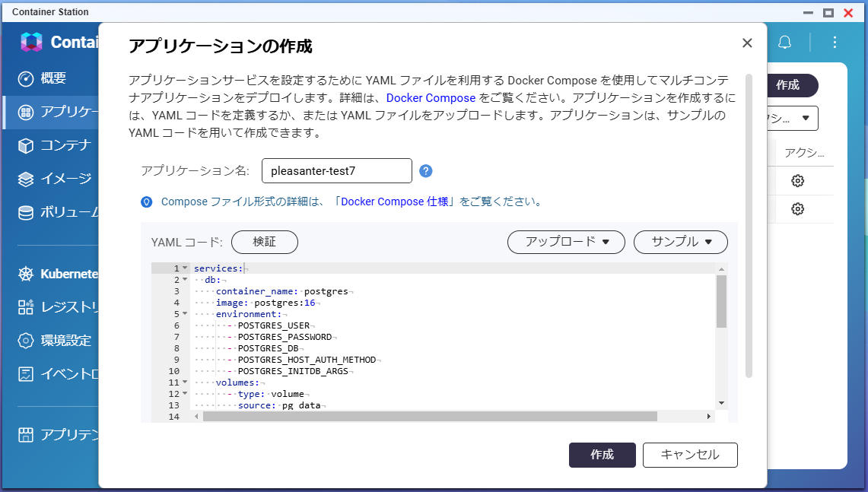Click the POSTGRES_USER line in editor

point(273,325)
